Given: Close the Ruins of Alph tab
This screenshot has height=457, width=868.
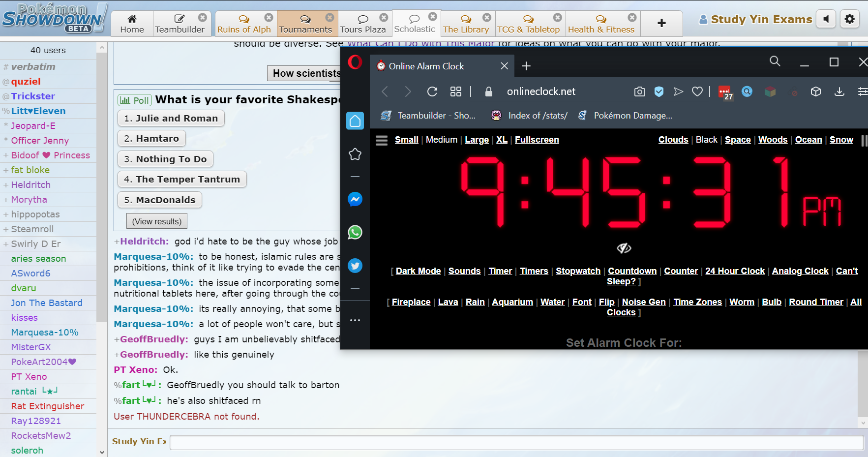Looking at the screenshot, I should click(x=269, y=18).
